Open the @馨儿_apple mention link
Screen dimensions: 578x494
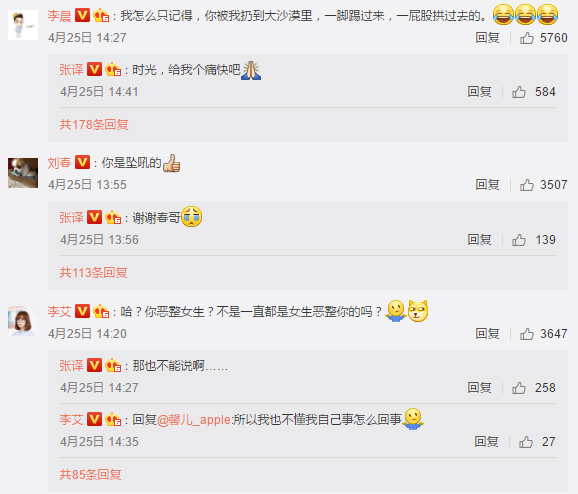194,420
